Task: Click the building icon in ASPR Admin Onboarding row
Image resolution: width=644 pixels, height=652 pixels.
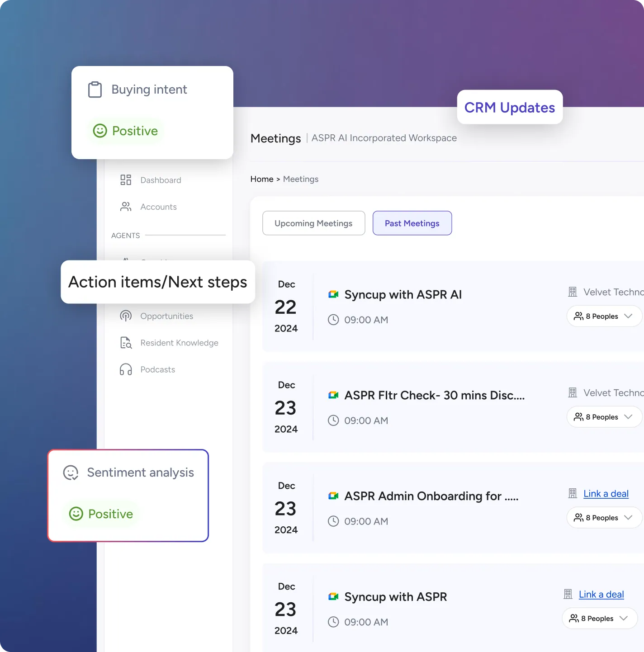Action: (x=573, y=494)
